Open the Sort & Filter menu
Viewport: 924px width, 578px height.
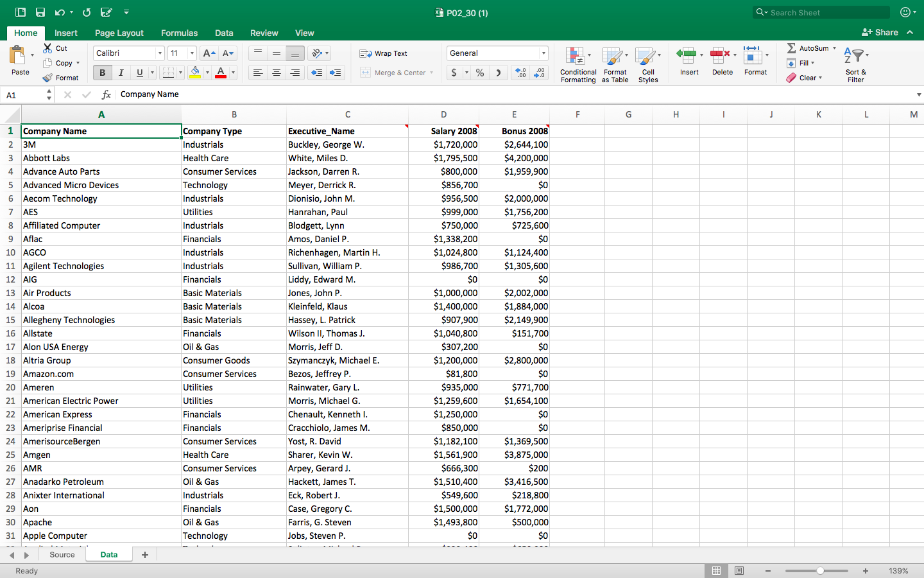pos(856,65)
